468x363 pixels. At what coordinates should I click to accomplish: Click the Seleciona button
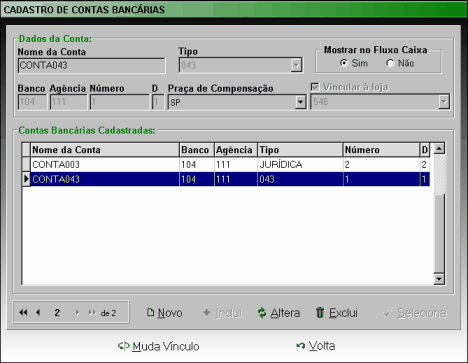click(415, 313)
